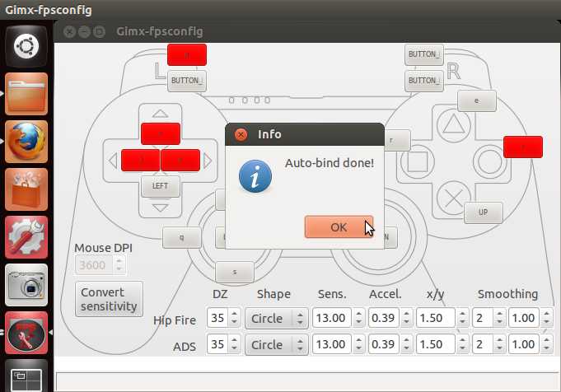561x392 pixels.
Task: Open the ADS Shape Circle dropdown
Action: click(276, 345)
